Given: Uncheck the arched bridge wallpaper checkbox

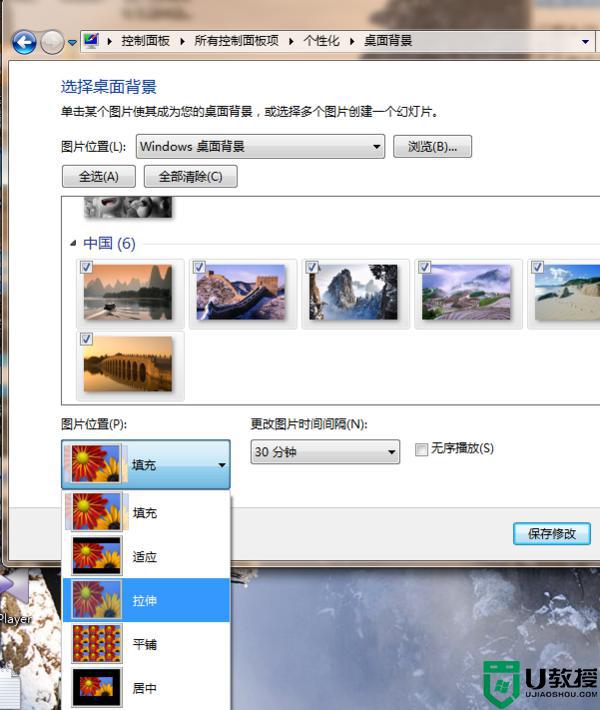Looking at the screenshot, I should [86, 339].
